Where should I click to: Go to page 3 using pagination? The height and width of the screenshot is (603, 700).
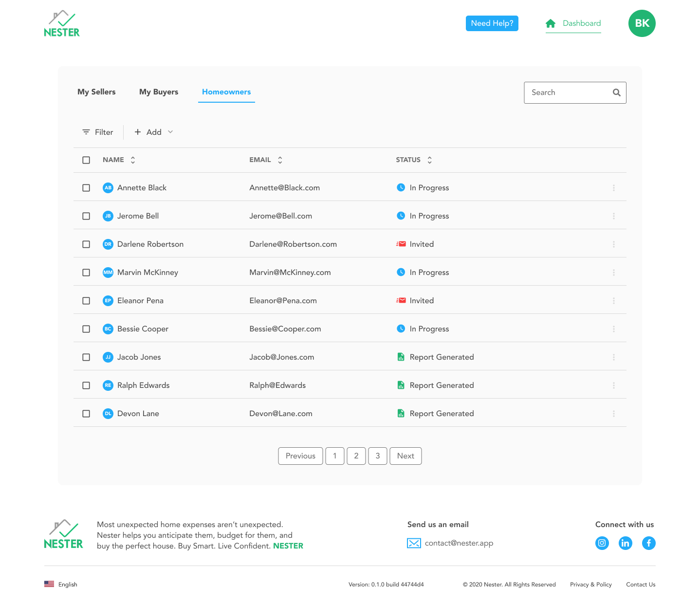(x=378, y=456)
